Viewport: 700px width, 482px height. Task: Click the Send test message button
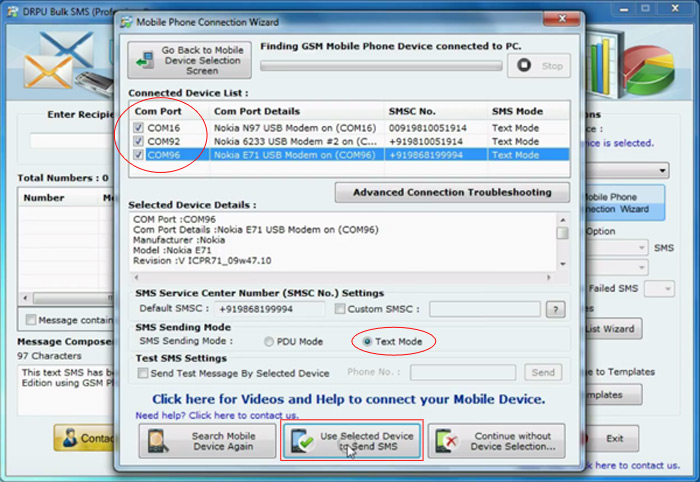[x=543, y=372]
